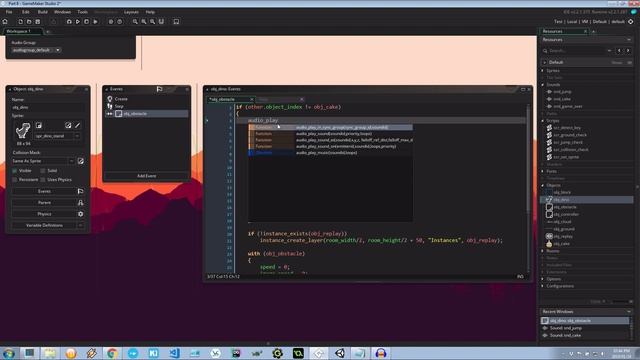Expand the Fonts resource folder
The image size is (640, 360).
coord(543,171)
